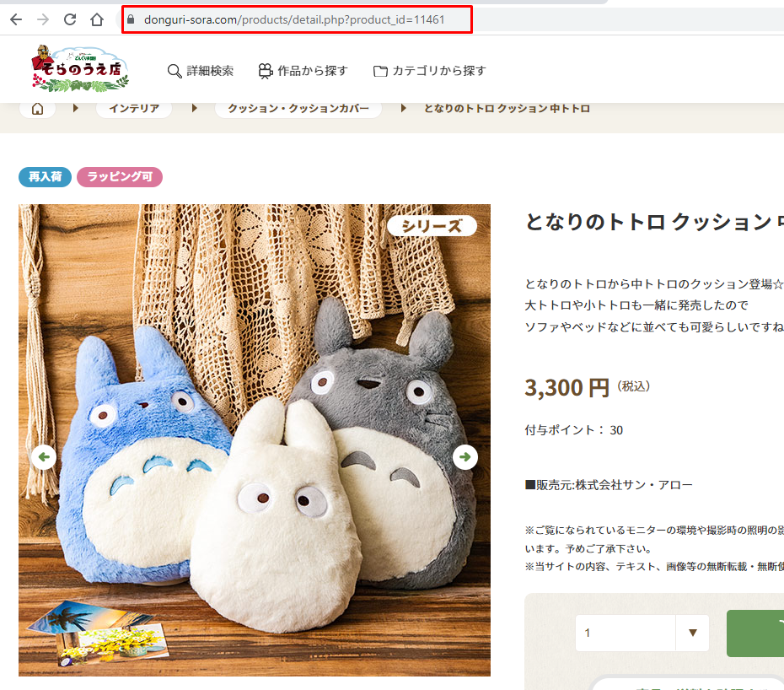
Task: Show the next product image with the right arrow
Action: pos(465,457)
